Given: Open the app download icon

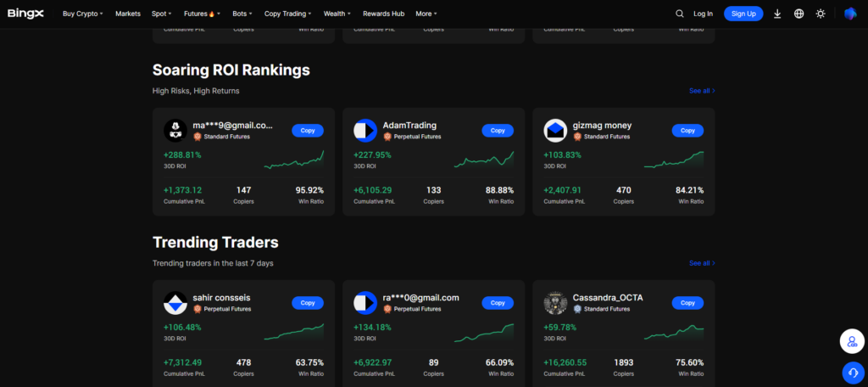Looking at the screenshot, I should click(777, 14).
